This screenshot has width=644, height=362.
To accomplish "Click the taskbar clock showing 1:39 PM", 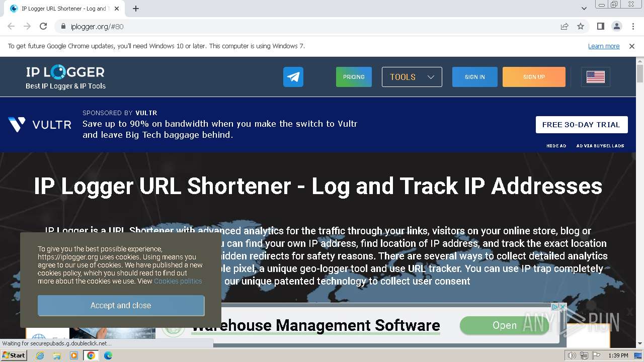I will pos(618,355).
